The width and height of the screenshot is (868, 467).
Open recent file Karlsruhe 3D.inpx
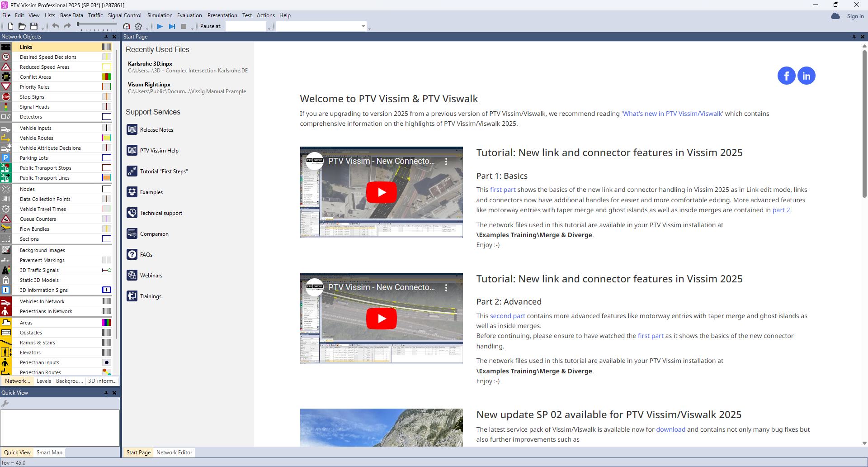(150, 64)
